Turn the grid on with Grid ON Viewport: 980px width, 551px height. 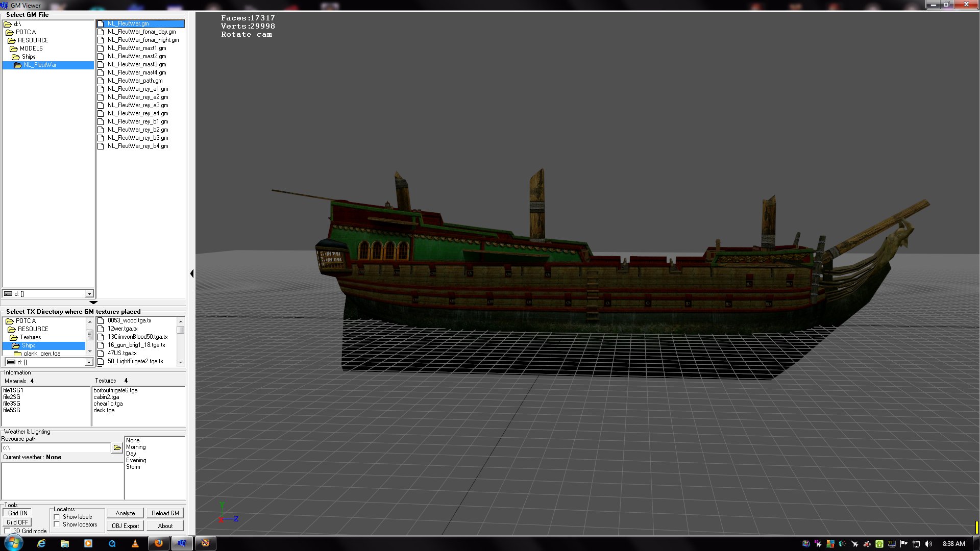click(17, 513)
